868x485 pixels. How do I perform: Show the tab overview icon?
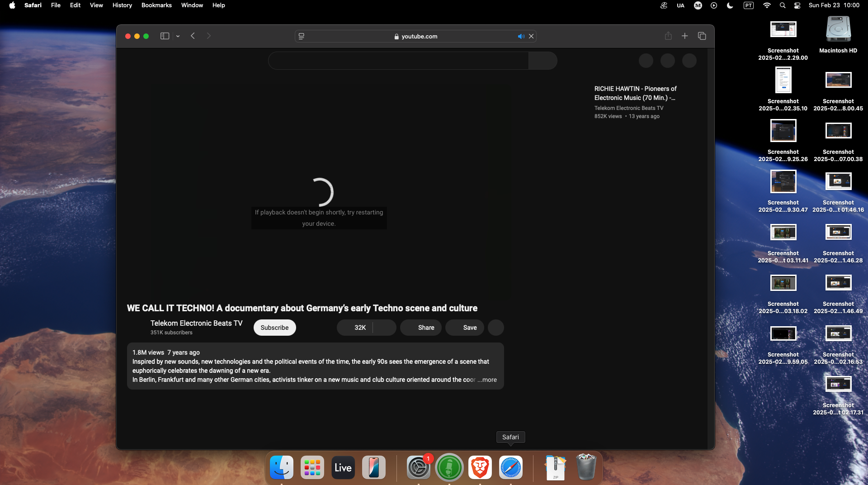tap(702, 36)
